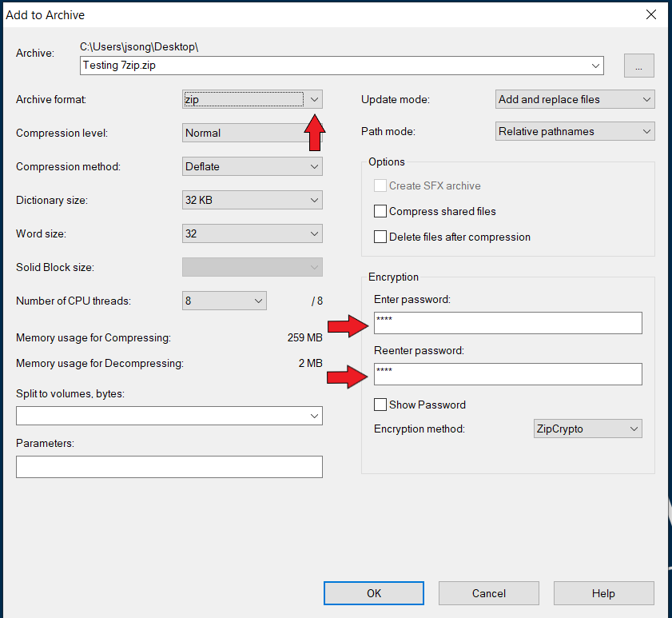672x618 pixels.
Task: Click the browse (...) button for archive path
Action: (x=638, y=66)
